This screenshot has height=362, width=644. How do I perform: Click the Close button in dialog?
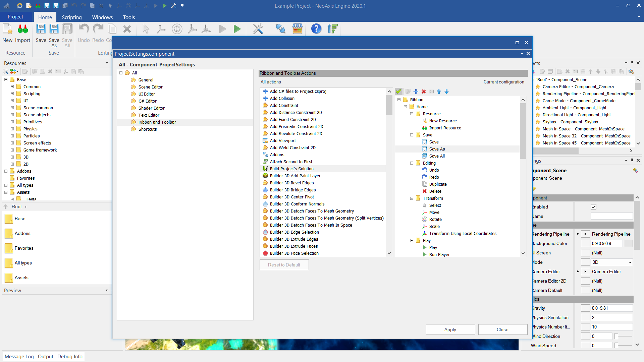[502, 329]
